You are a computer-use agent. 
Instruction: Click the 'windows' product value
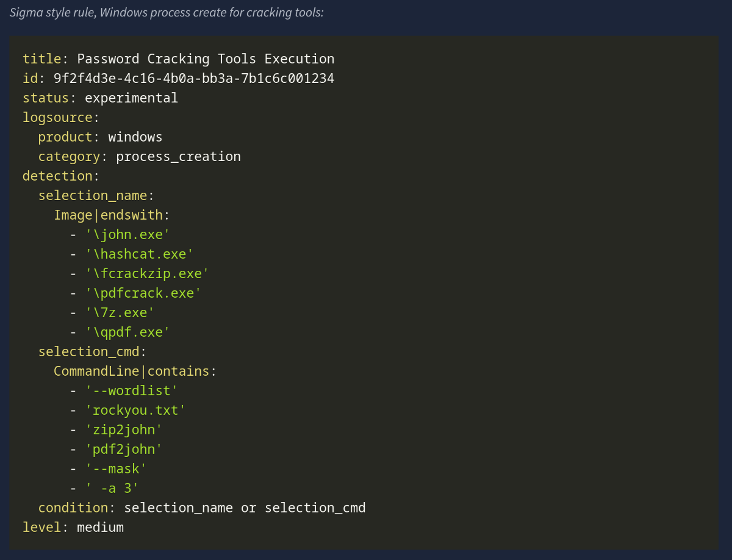(x=135, y=137)
